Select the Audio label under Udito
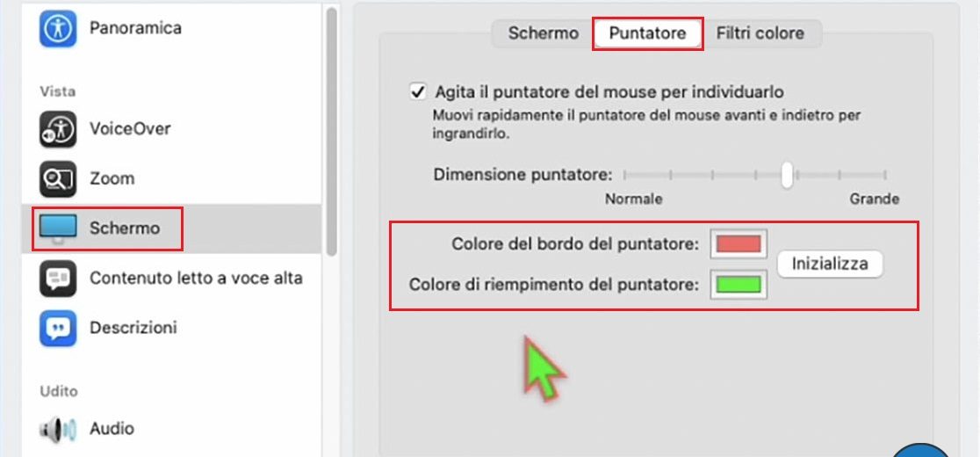Image resolution: width=980 pixels, height=457 pixels. tap(112, 429)
